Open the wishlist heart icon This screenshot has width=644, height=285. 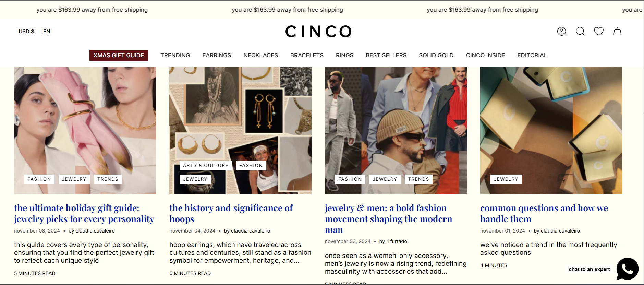[x=599, y=31]
